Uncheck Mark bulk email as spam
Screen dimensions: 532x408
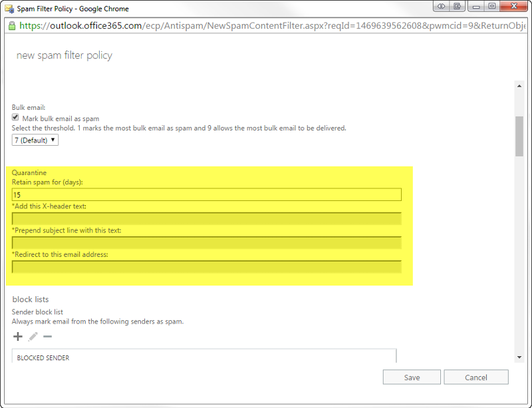point(15,118)
